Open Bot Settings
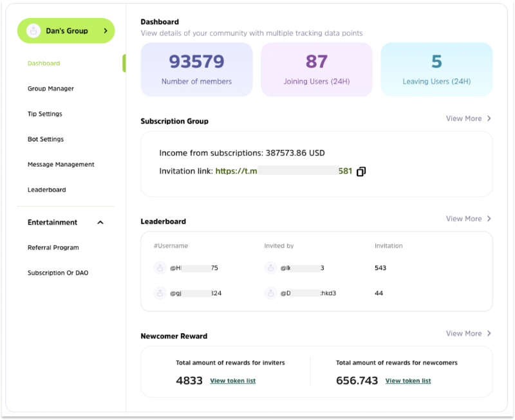Image resolution: width=515 pixels, height=420 pixels. tap(46, 139)
